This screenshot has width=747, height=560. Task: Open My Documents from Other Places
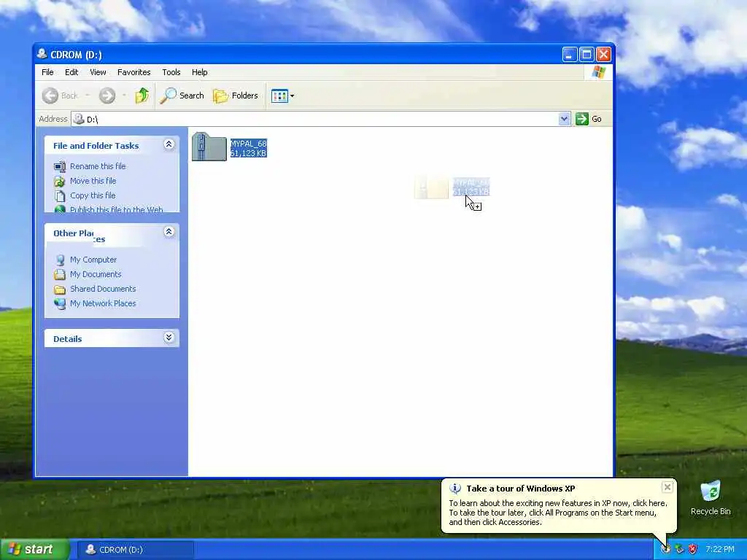point(96,274)
